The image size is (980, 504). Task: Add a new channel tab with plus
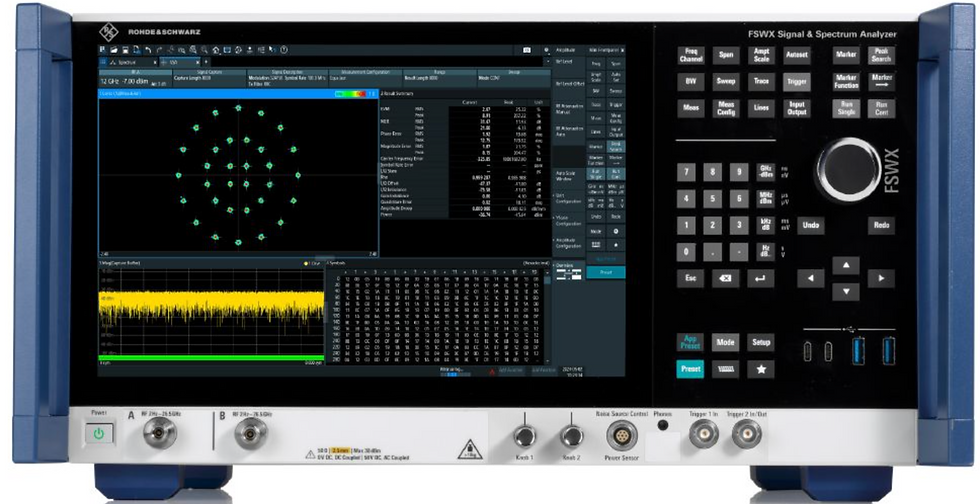(x=206, y=62)
